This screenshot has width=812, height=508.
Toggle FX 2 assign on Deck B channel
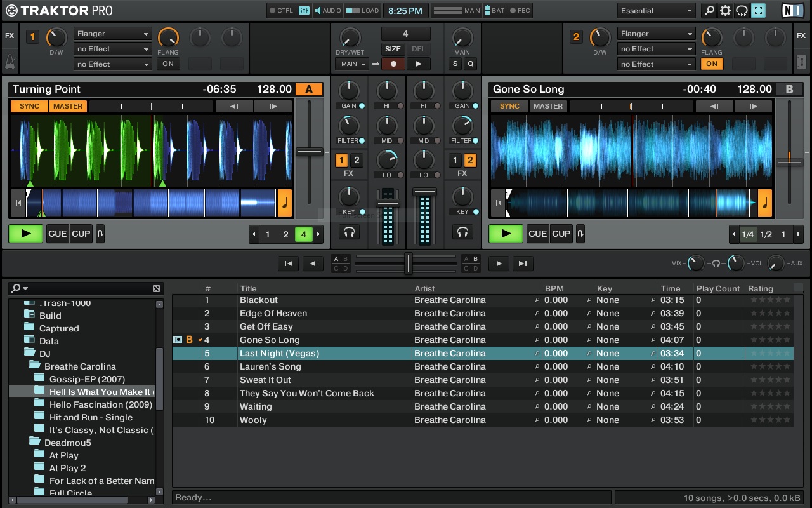[x=470, y=160]
